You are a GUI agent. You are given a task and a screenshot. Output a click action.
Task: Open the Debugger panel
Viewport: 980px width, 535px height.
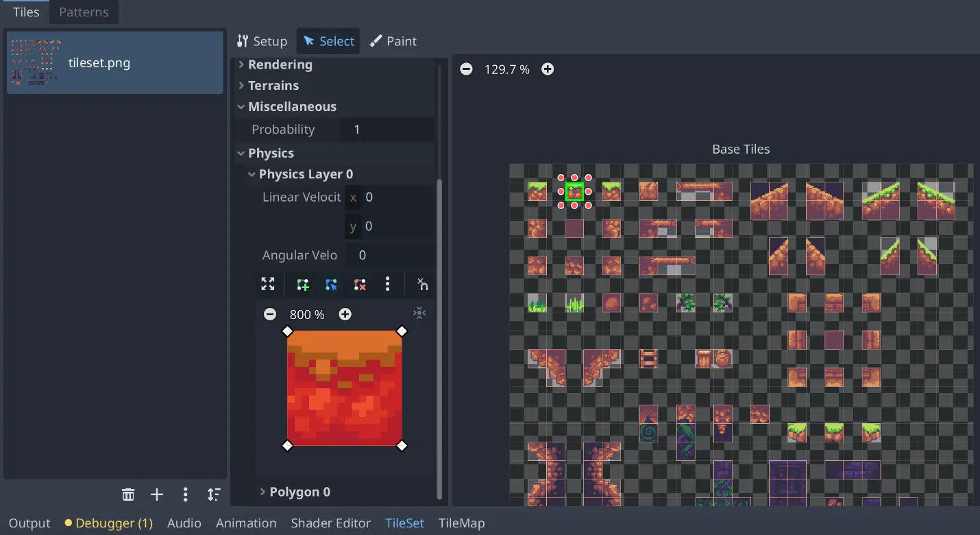coord(108,523)
